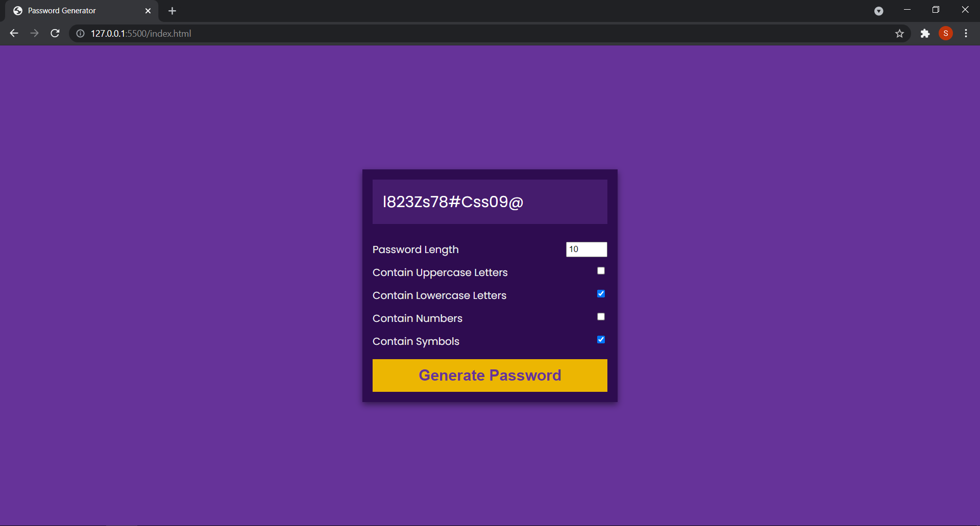The height and width of the screenshot is (526, 980).
Task: Click the browser profile avatar icon
Action: [x=946, y=34]
